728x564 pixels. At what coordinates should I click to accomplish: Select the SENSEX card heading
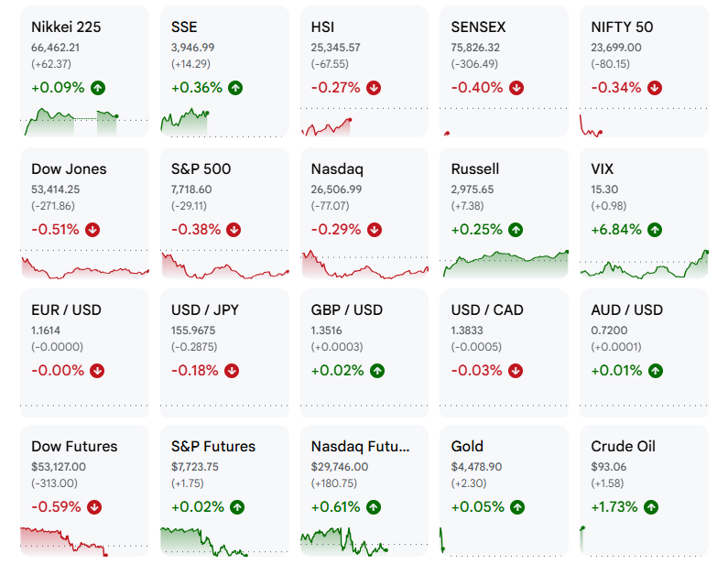point(478,27)
